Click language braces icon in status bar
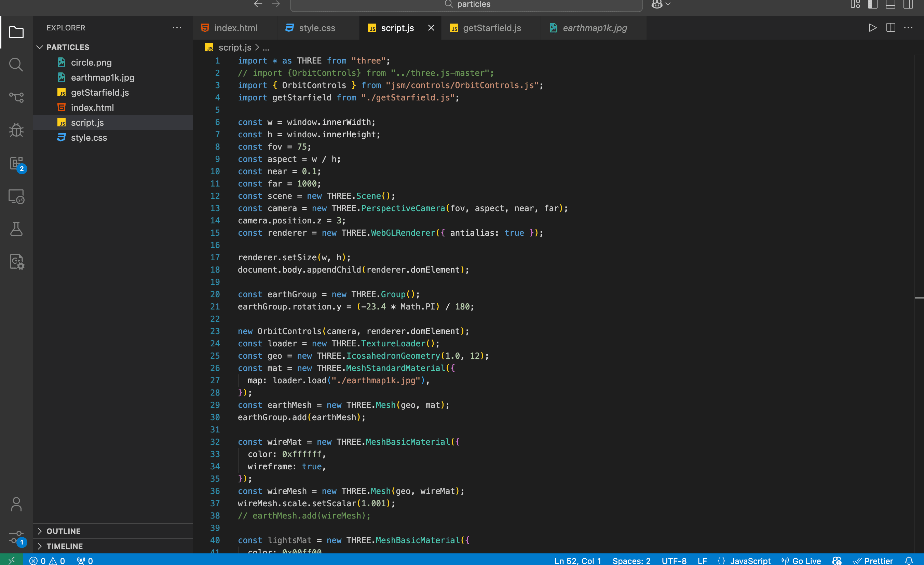This screenshot has height=565, width=924. point(721,561)
